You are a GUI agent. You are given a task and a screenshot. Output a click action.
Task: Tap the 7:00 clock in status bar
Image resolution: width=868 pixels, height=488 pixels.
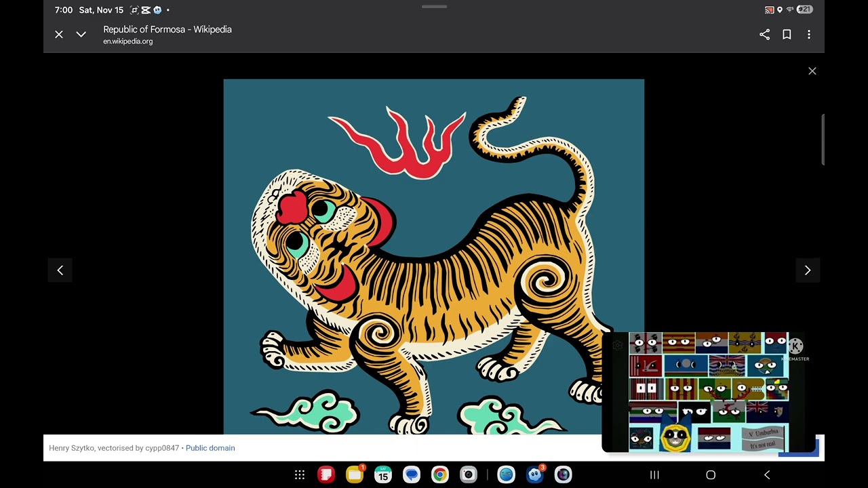(64, 10)
